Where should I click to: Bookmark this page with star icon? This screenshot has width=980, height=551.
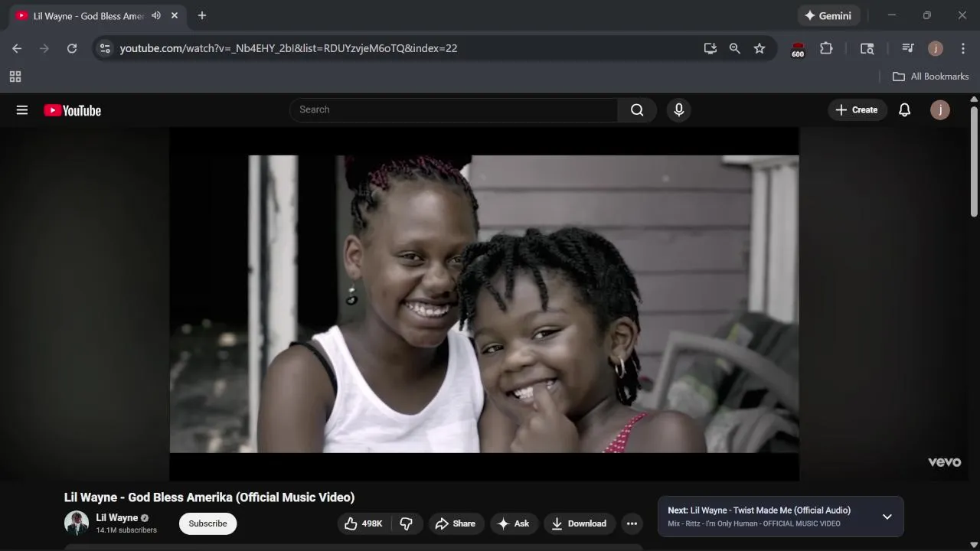point(759,48)
